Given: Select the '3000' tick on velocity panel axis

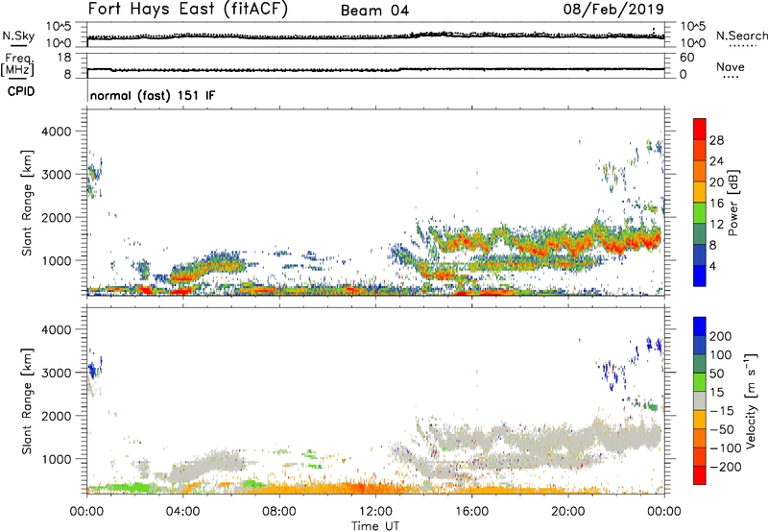Looking at the screenshot, I should [56, 373].
